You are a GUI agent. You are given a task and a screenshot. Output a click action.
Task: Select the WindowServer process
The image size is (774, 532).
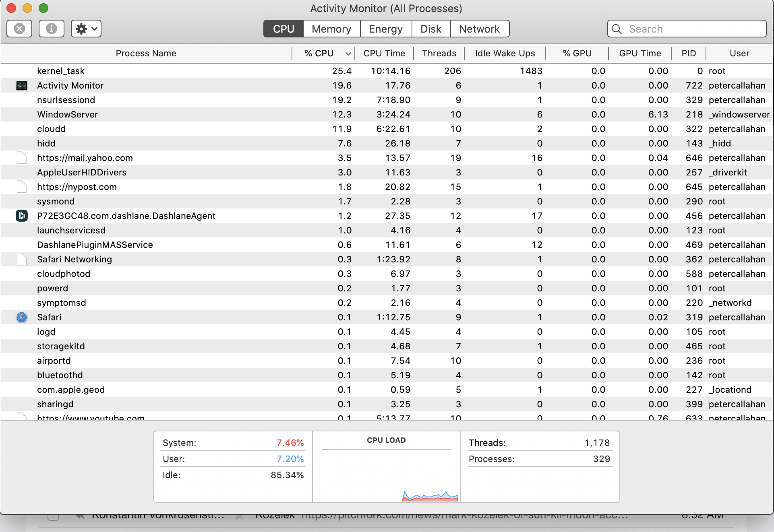tap(387, 114)
